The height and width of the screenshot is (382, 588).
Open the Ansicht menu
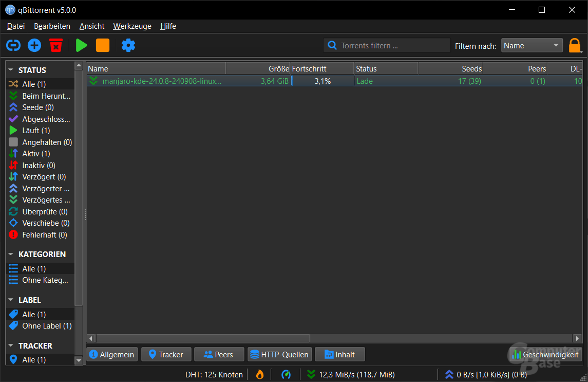click(x=92, y=26)
